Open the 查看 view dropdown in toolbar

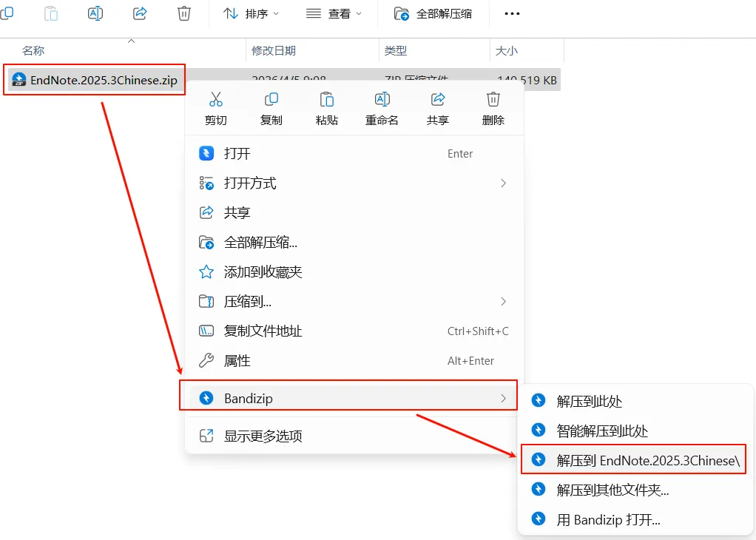pos(334,13)
